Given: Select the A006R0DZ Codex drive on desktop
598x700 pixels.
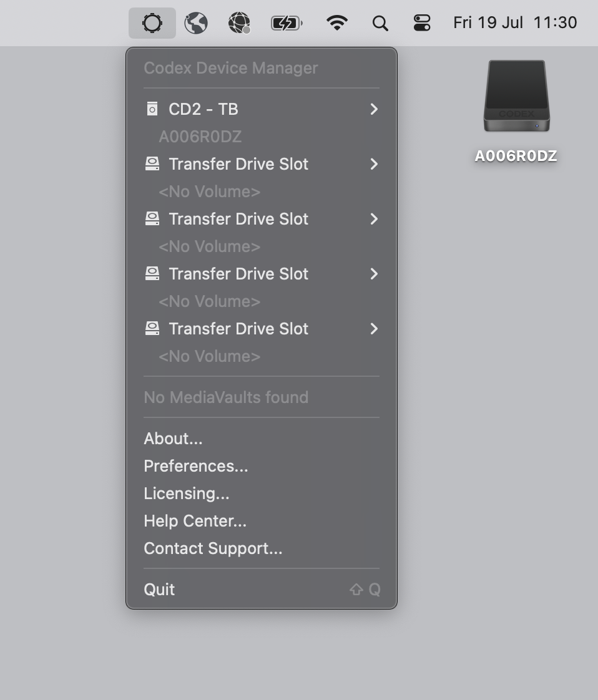Looking at the screenshot, I should coord(516,112).
